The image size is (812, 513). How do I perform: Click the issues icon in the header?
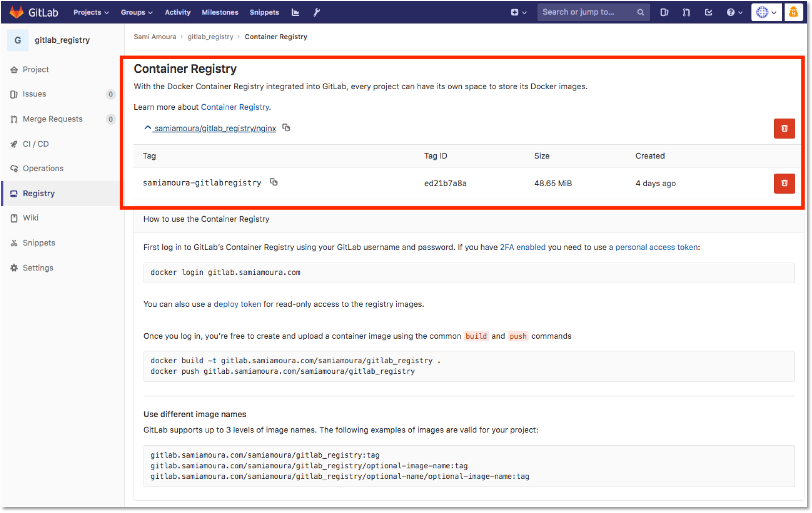664,12
